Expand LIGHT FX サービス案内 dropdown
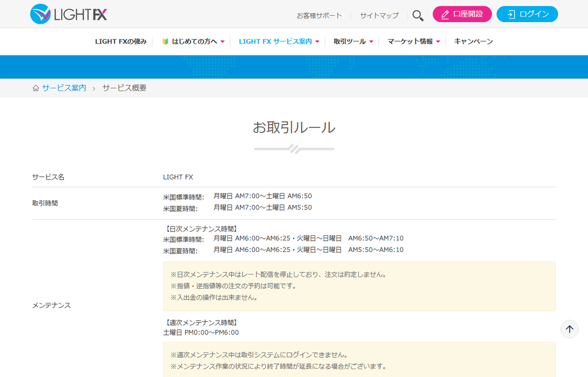 [279, 42]
